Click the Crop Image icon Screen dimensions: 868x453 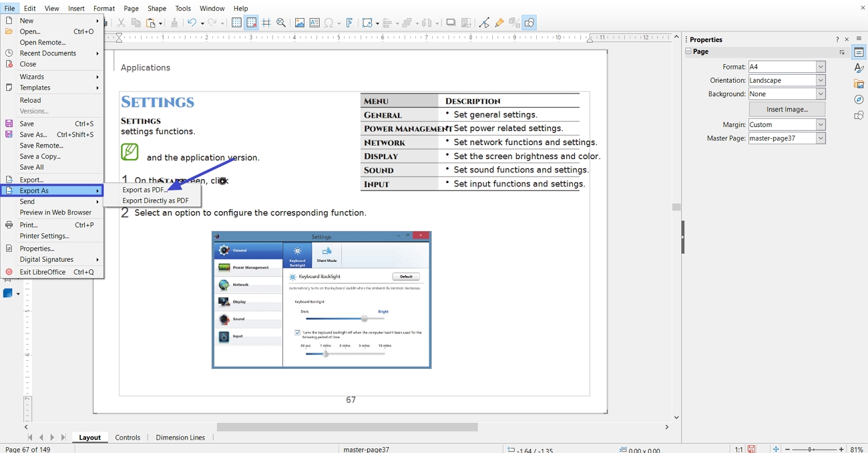click(x=466, y=23)
